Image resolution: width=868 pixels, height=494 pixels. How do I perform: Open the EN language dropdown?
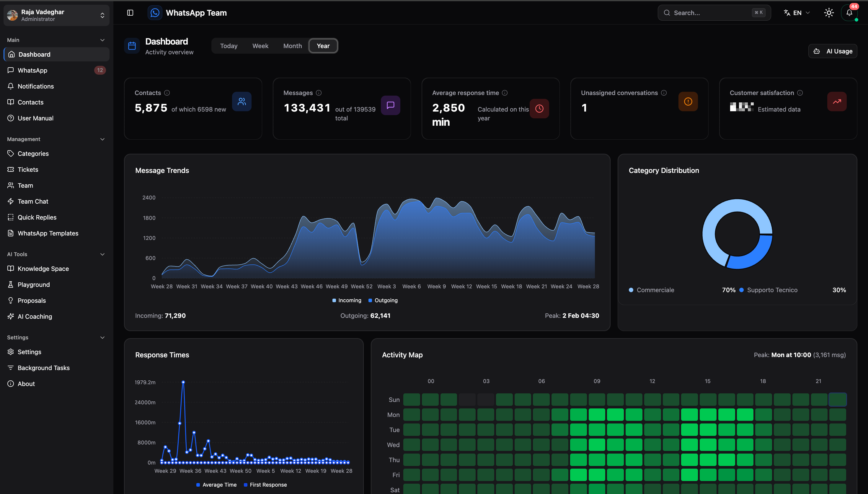click(797, 13)
